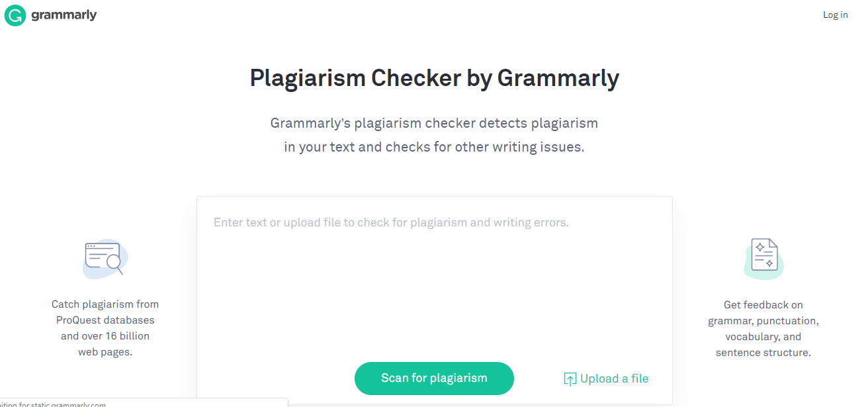Click the green Grammarly G logo icon
868x407 pixels.
tap(15, 15)
